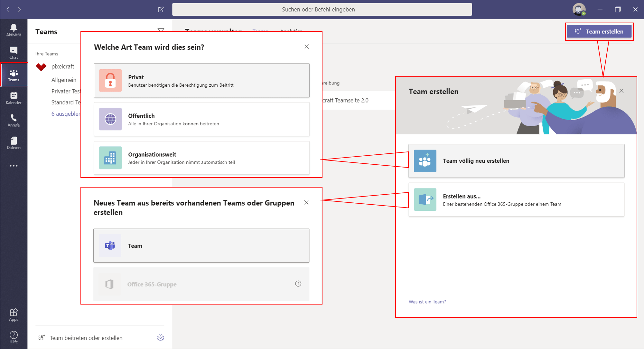This screenshot has height=349, width=644.
Task: Click the filter funnel icon in Teams list
Action: (x=161, y=30)
